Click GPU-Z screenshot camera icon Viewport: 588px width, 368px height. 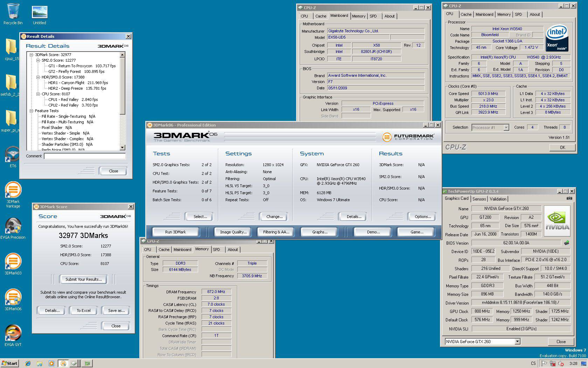[x=569, y=198]
